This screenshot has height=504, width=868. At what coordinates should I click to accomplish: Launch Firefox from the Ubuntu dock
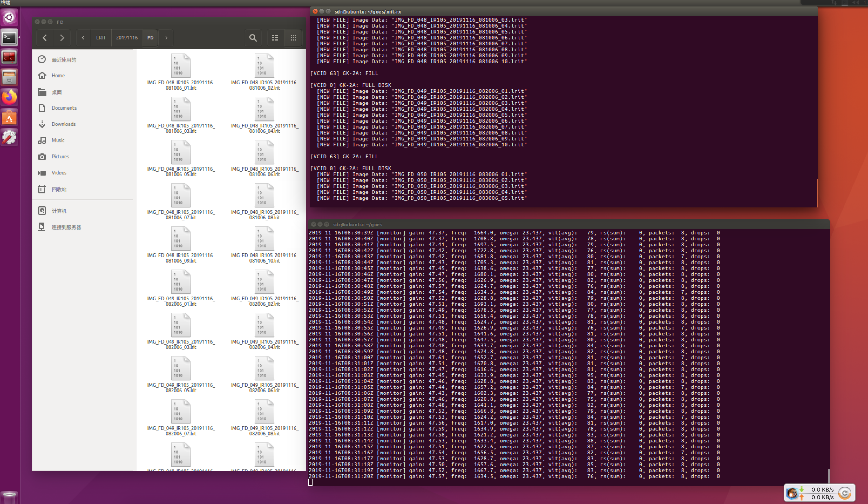coord(9,97)
